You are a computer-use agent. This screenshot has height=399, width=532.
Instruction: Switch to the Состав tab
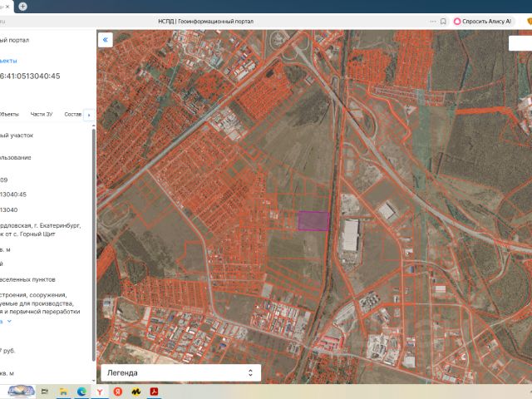click(72, 114)
